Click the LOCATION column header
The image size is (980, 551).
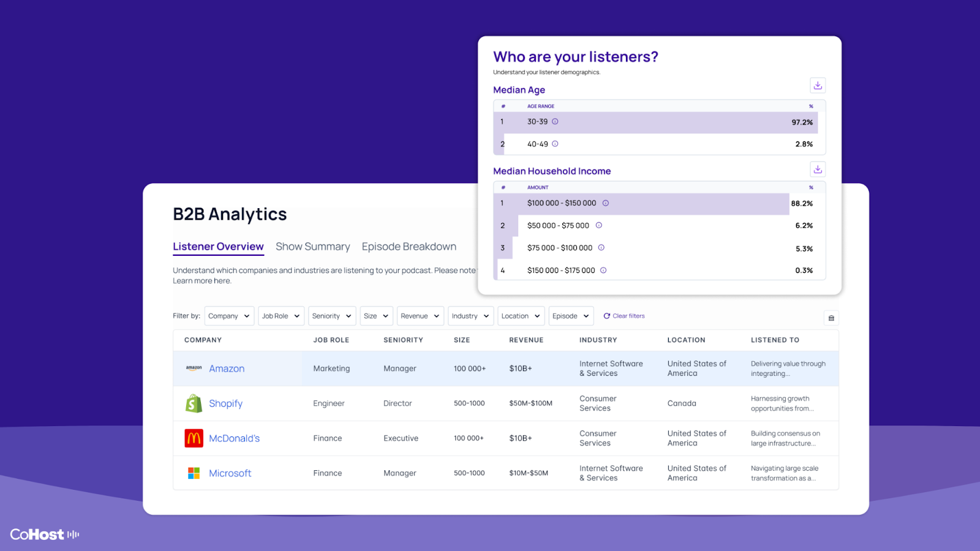[686, 340]
